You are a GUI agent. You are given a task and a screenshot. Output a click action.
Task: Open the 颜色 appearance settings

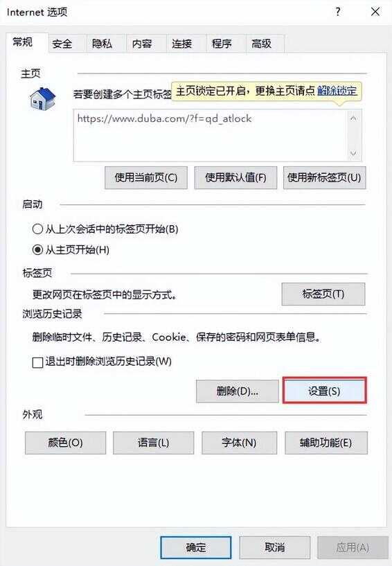65,443
